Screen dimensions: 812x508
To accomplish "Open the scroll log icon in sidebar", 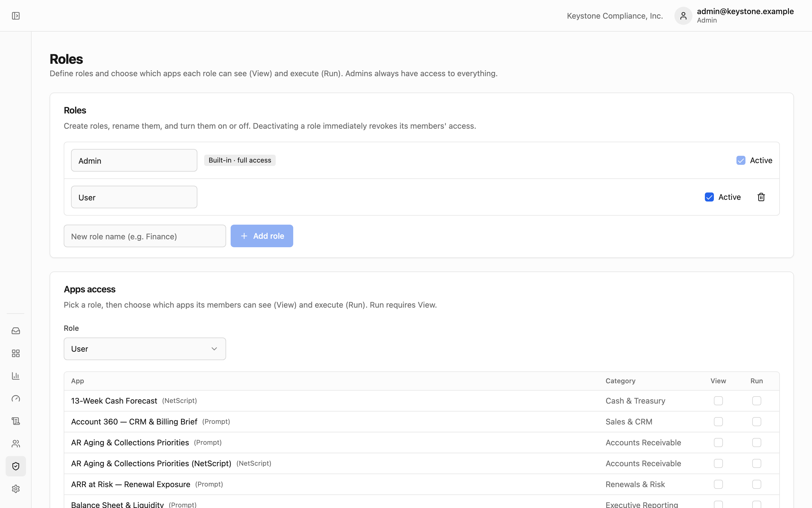I will (x=16, y=421).
